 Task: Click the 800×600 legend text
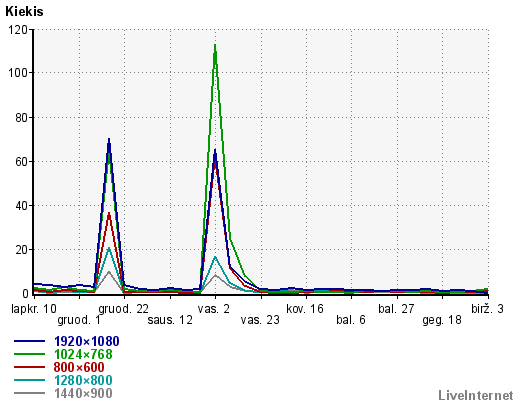[x=79, y=367]
